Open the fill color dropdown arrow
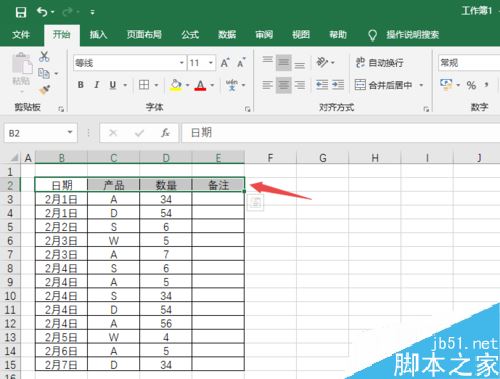This screenshot has height=379, width=500. (188, 85)
